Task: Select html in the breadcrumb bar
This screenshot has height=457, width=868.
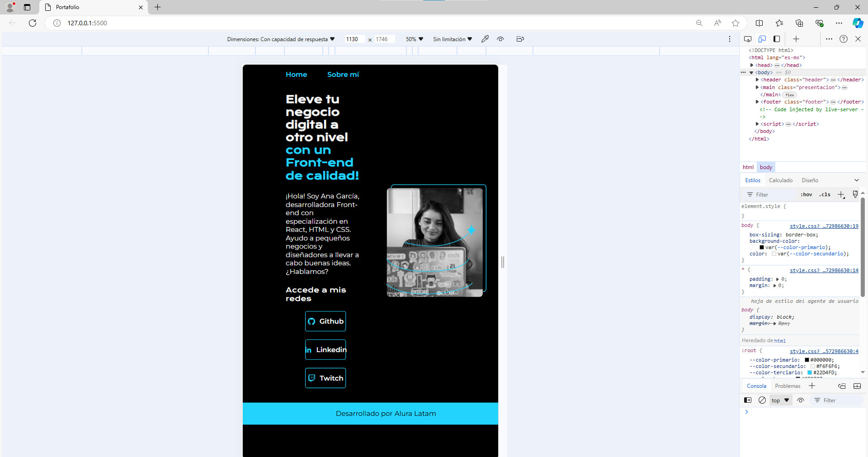Action: coord(748,167)
